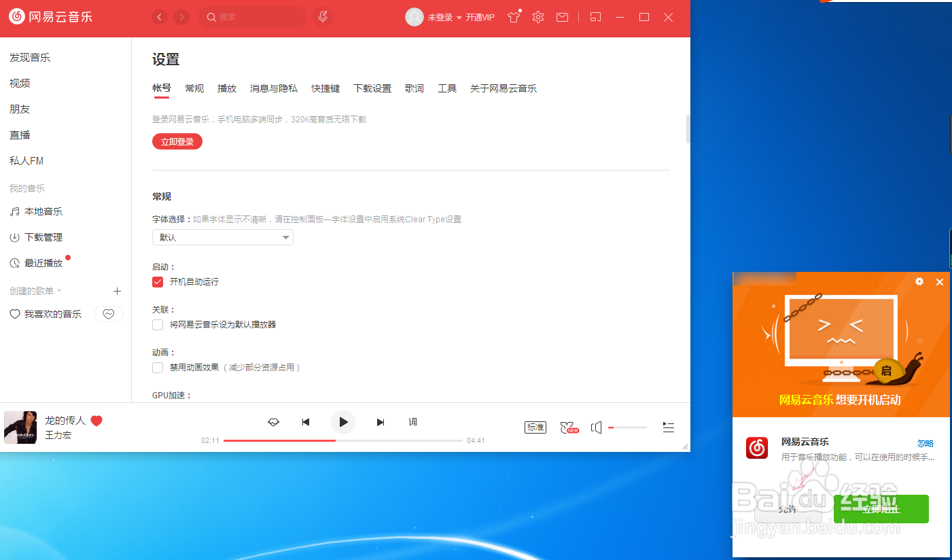Click the NetEase Cloud Music logo

pyautogui.click(x=50, y=17)
